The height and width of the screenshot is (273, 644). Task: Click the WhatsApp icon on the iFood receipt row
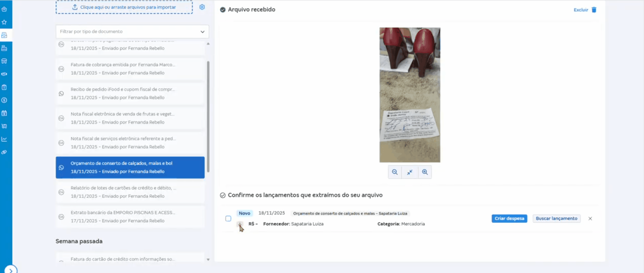[x=61, y=94]
